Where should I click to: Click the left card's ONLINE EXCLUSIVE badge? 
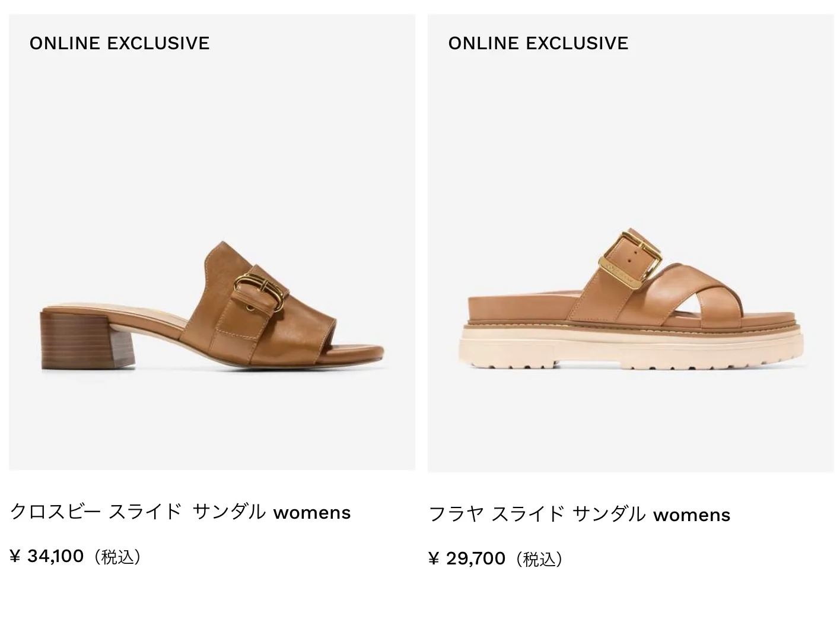pos(119,43)
